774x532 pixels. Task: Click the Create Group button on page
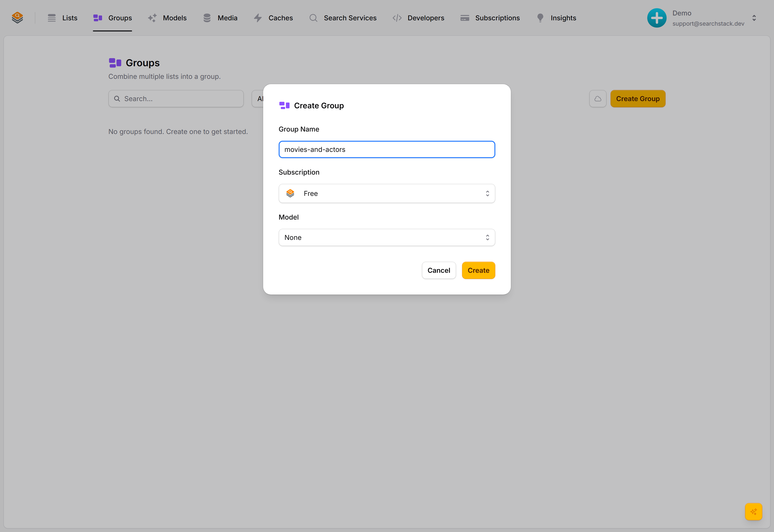point(638,99)
